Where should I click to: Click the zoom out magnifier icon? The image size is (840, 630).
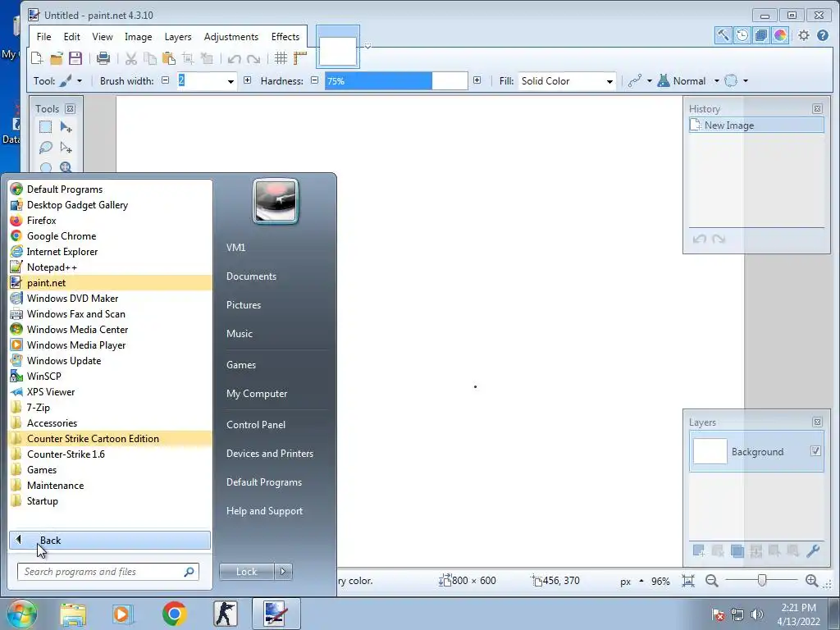pos(711,581)
